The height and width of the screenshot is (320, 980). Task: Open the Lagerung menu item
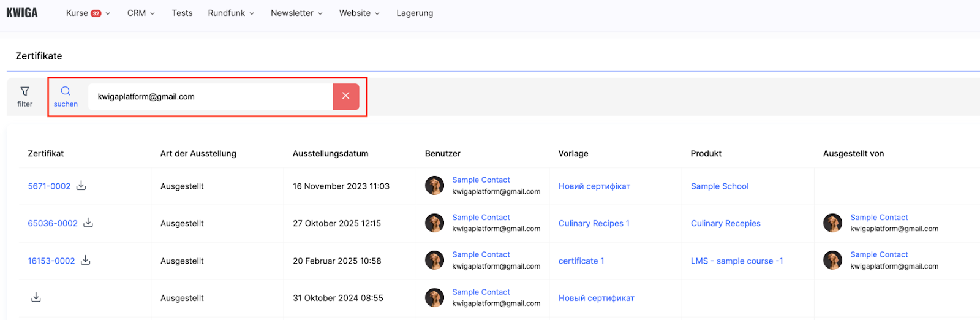coord(415,13)
